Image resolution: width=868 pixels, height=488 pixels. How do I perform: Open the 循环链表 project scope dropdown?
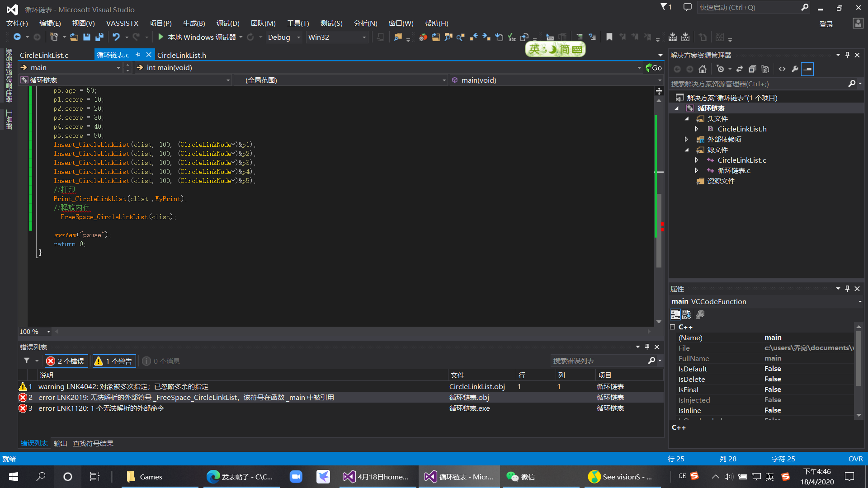point(126,80)
